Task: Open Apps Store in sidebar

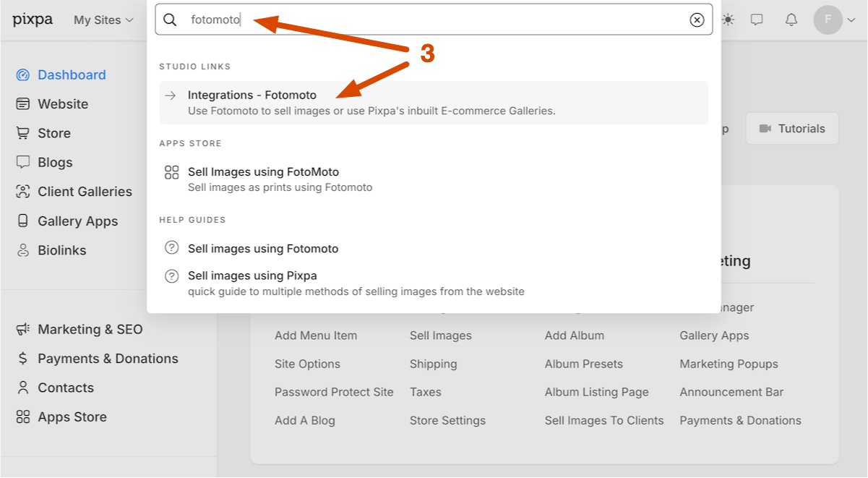Action: [x=72, y=417]
